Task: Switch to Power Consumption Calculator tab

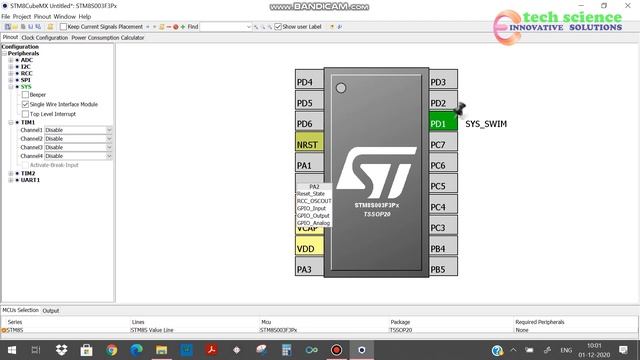Action: [x=108, y=38]
